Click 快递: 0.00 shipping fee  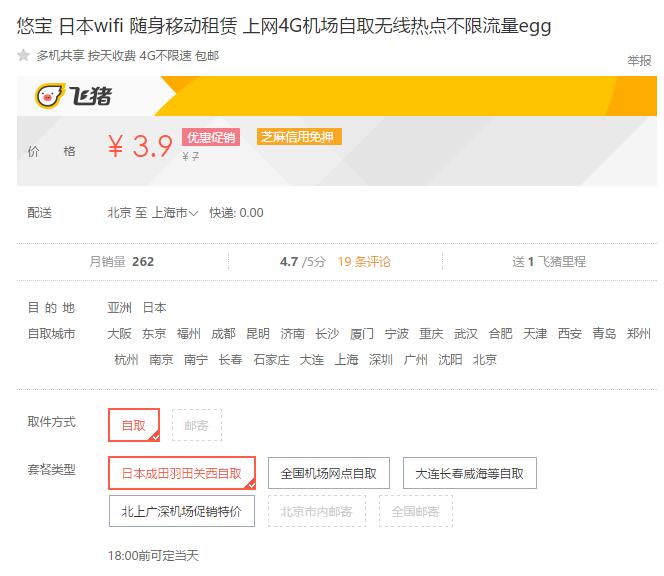point(236,213)
